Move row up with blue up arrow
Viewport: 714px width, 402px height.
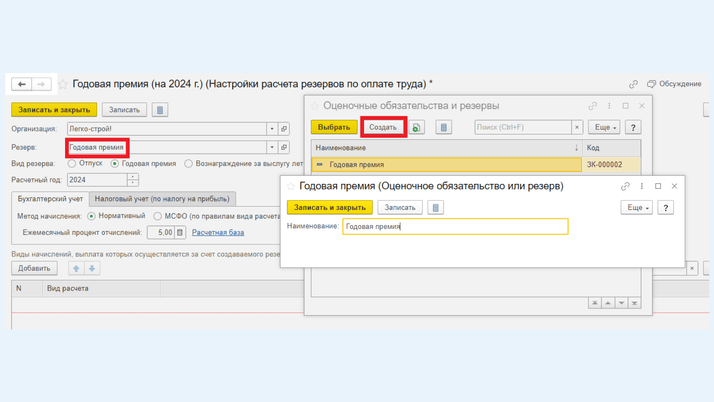coord(76,268)
